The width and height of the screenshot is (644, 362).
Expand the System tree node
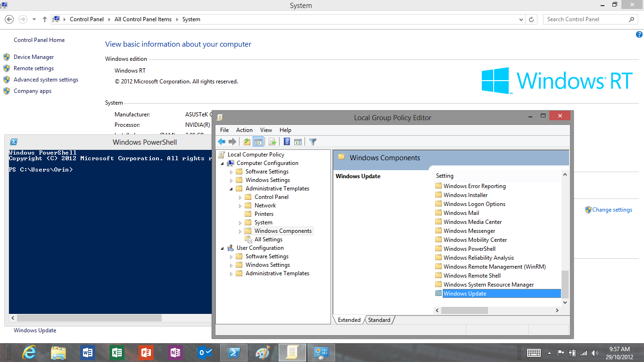(240, 222)
